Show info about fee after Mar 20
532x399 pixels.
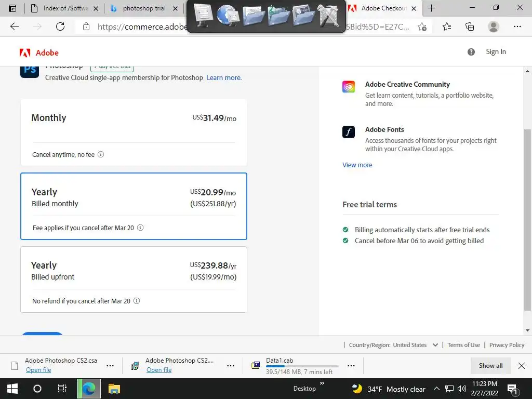click(x=140, y=228)
